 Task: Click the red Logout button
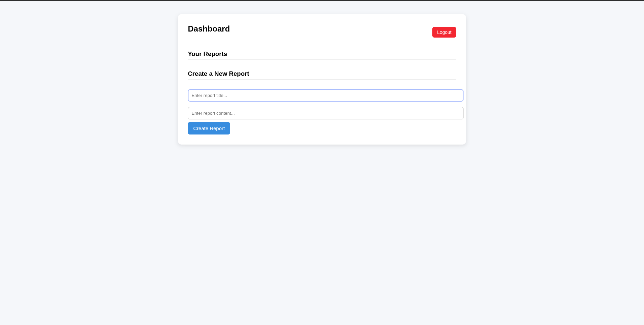coord(444,32)
